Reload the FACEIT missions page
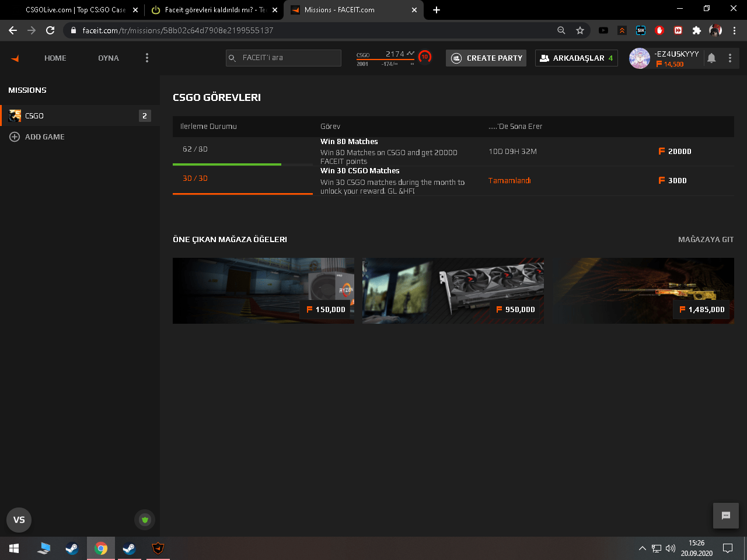 pyautogui.click(x=50, y=30)
